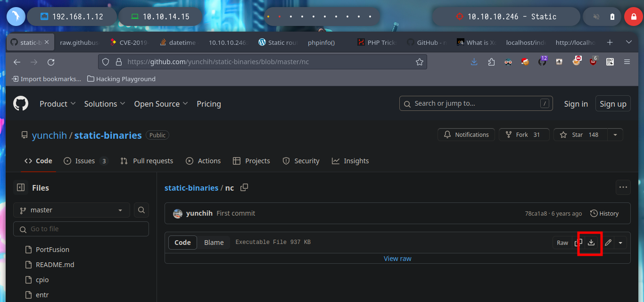This screenshot has height=302, width=644.
Task: Go to static-binaries breadcrumb link
Action: 191,187
